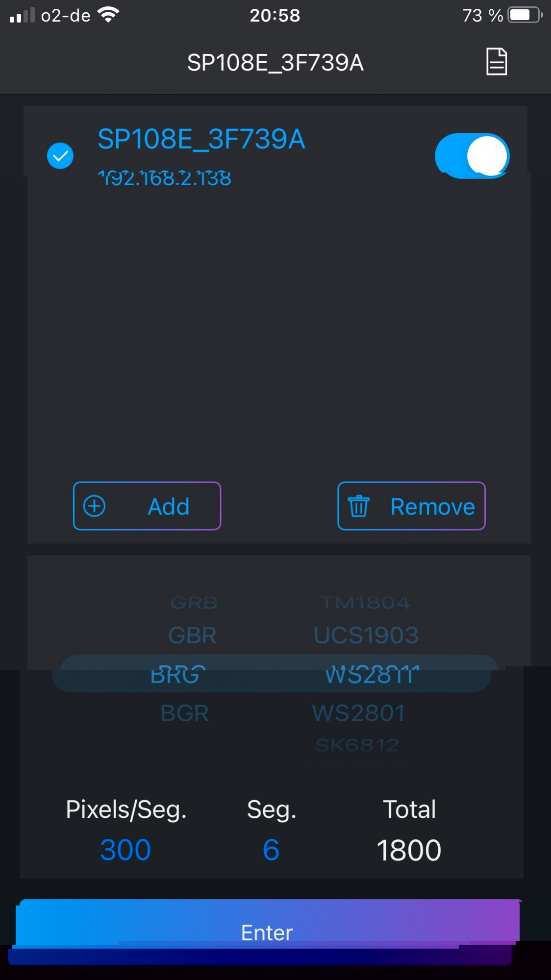
Task: Tap the Add device button
Action: pos(147,506)
